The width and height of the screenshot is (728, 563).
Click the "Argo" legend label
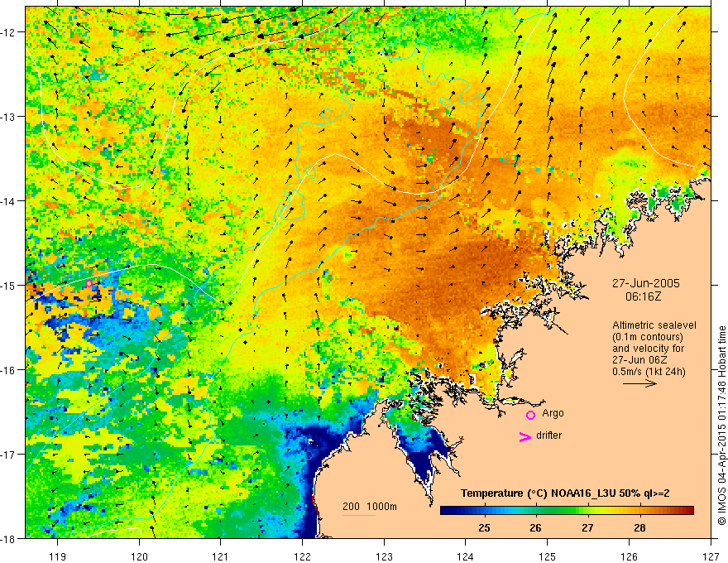pos(553,413)
